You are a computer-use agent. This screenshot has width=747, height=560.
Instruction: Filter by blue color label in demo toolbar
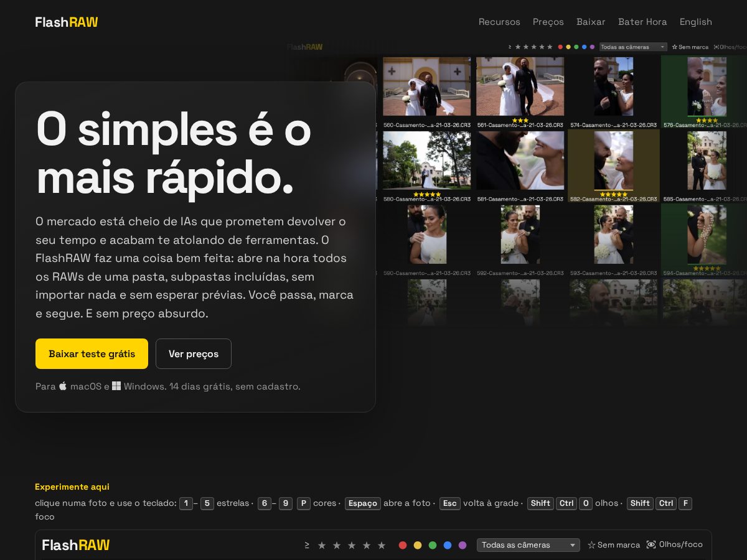click(448, 545)
